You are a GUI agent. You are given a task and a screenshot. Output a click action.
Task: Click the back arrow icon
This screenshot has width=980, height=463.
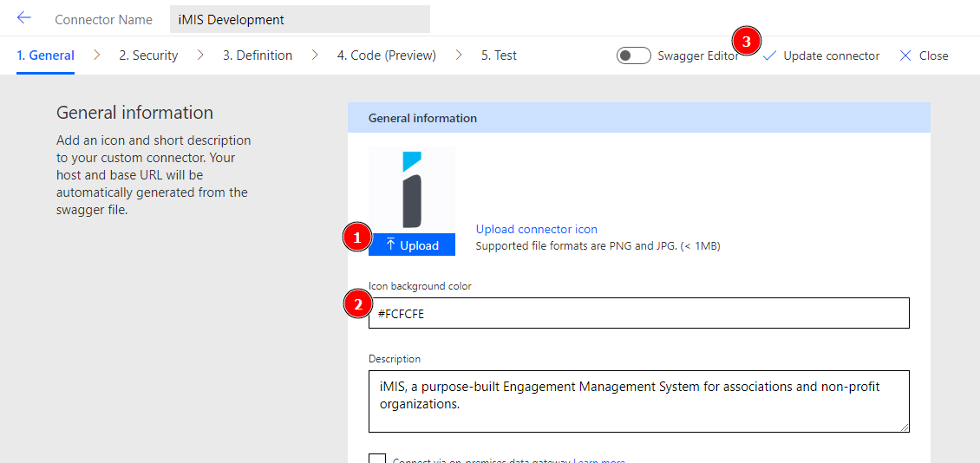[23, 18]
